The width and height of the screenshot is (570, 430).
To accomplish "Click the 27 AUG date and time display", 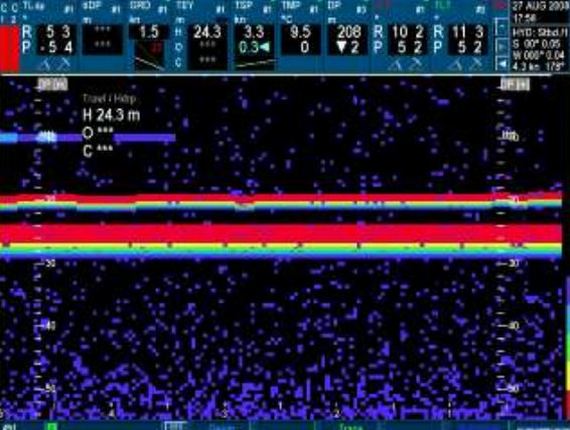I will coord(540,12).
